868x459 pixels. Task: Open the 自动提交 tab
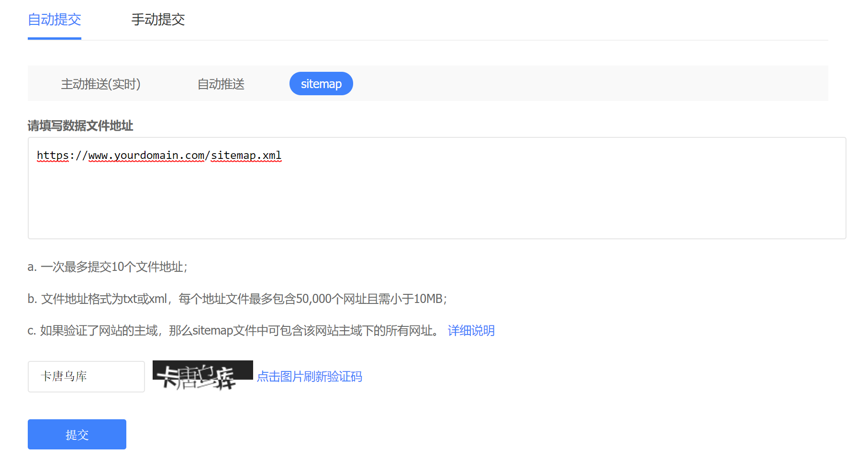pos(54,20)
